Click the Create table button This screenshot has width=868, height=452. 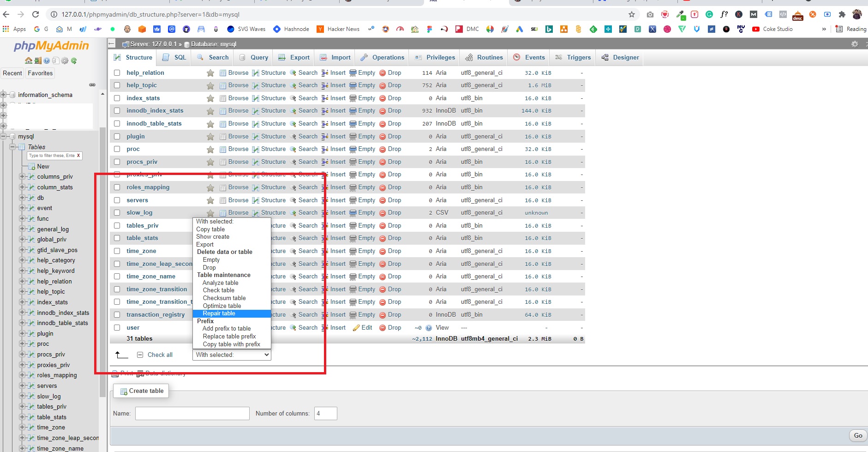142,391
